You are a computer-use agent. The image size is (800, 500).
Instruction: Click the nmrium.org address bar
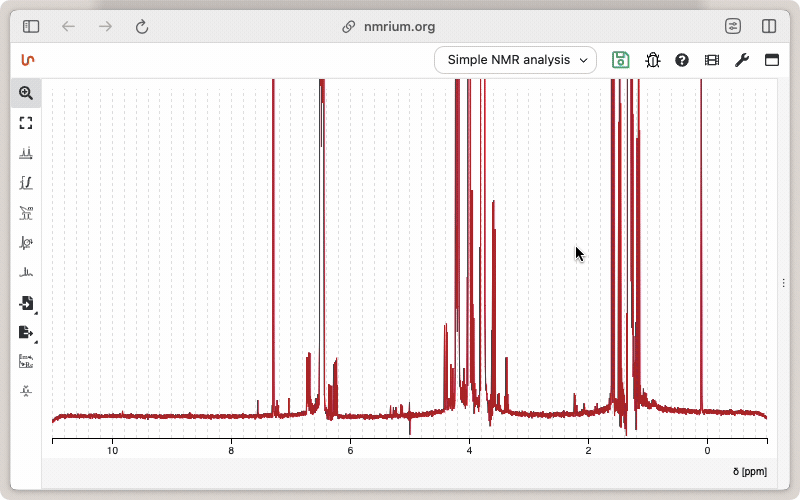[399, 27]
